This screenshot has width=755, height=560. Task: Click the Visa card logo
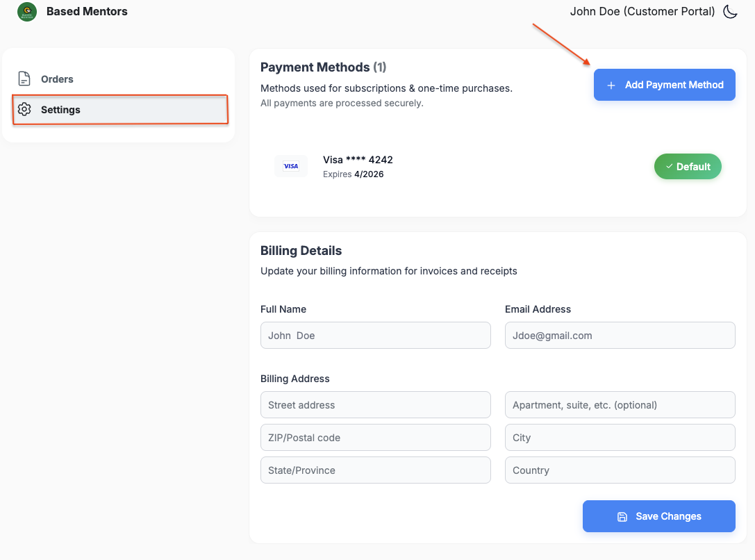(291, 166)
